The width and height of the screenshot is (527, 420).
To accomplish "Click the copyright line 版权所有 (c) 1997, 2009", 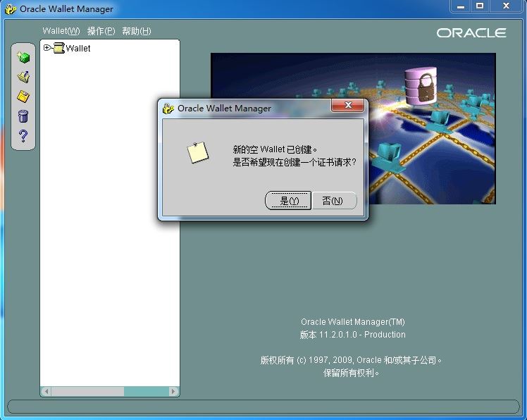I will pos(351,360).
